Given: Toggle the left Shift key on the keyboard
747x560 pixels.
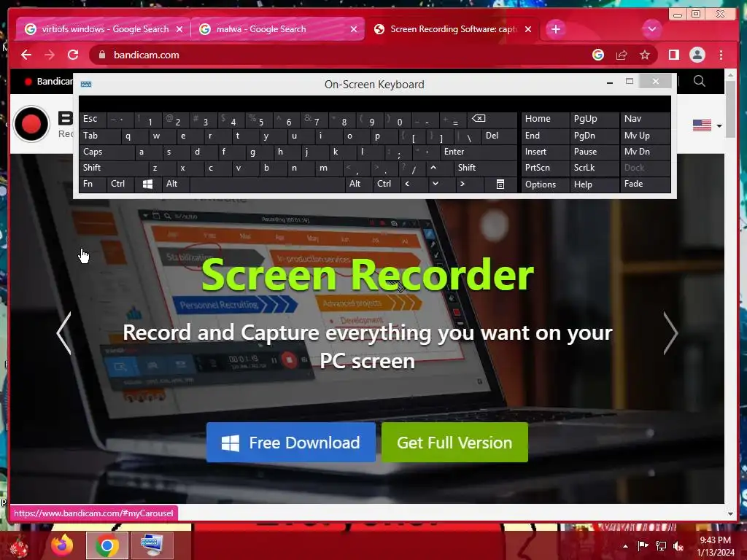Looking at the screenshot, I should coord(114,168).
